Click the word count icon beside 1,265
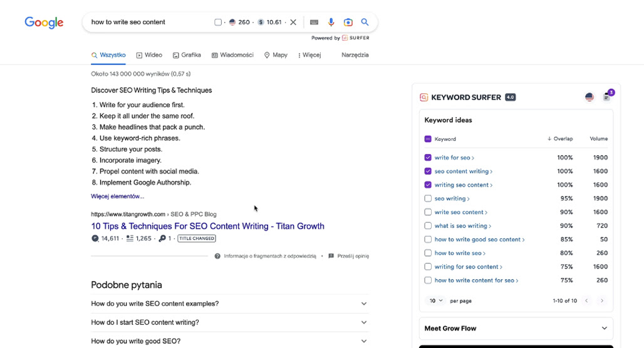The height and width of the screenshot is (348, 644). coord(130,238)
